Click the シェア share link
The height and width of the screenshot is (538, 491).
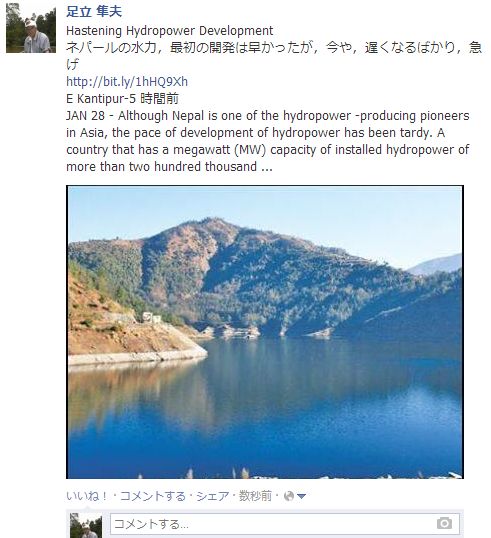click(x=212, y=496)
